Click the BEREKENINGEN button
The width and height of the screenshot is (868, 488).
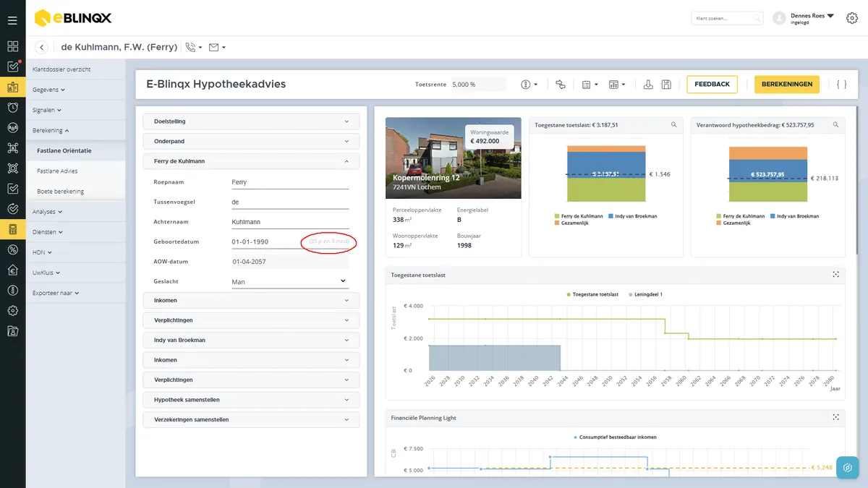[x=787, y=85]
